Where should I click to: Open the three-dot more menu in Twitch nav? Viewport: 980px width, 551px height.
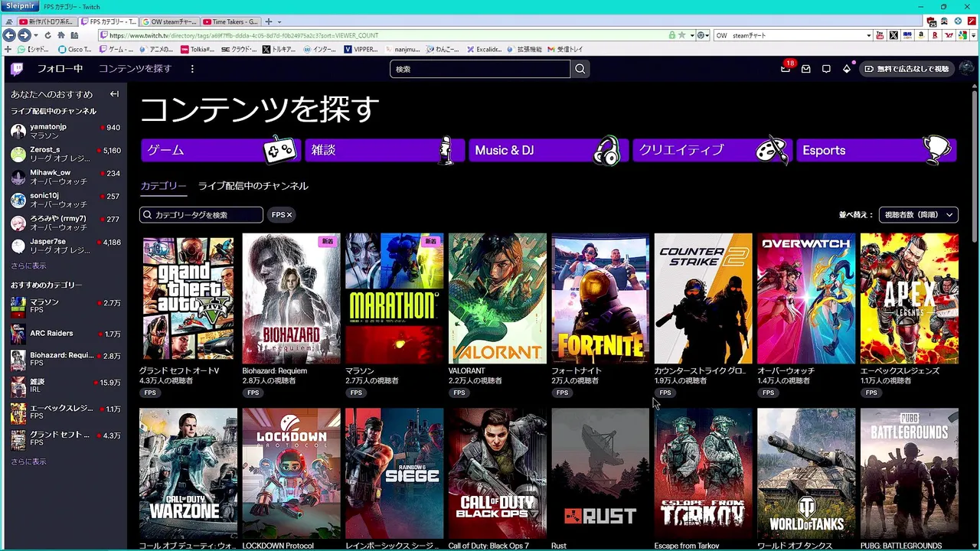pyautogui.click(x=192, y=69)
